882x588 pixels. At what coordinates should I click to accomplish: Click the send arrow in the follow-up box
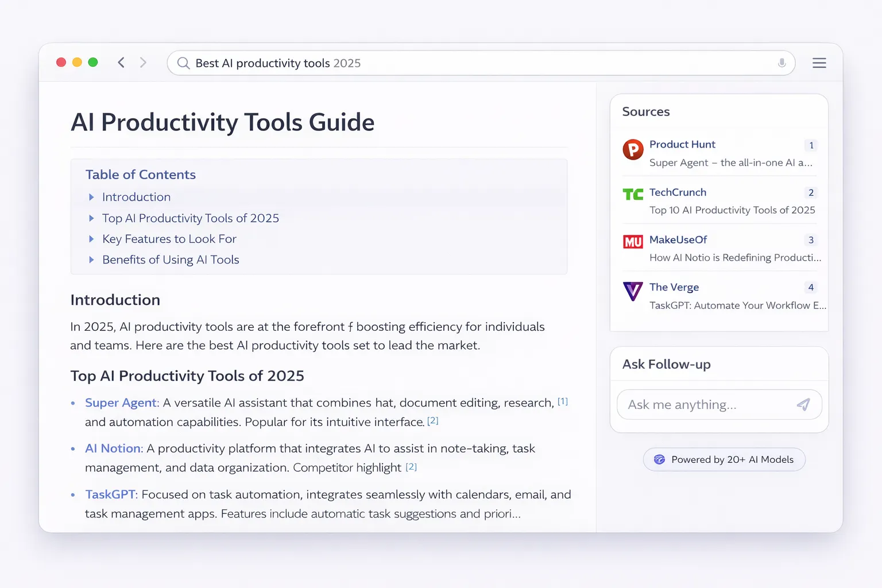[804, 404]
